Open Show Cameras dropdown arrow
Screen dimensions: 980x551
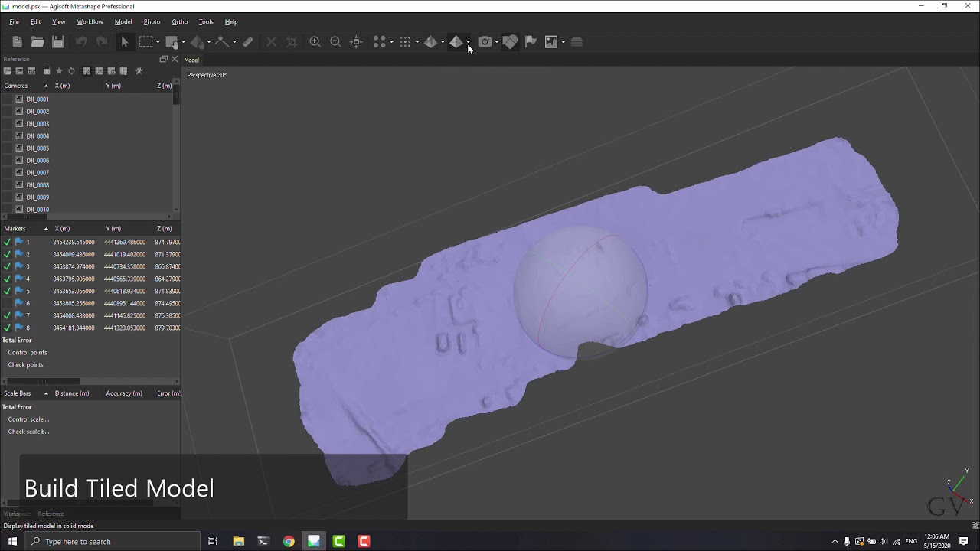(x=497, y=42)
